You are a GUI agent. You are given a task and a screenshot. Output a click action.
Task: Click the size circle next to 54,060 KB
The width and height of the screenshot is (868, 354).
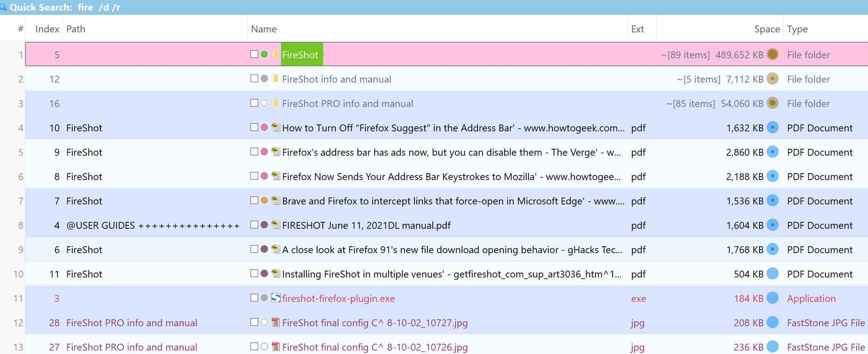point(773,103)
